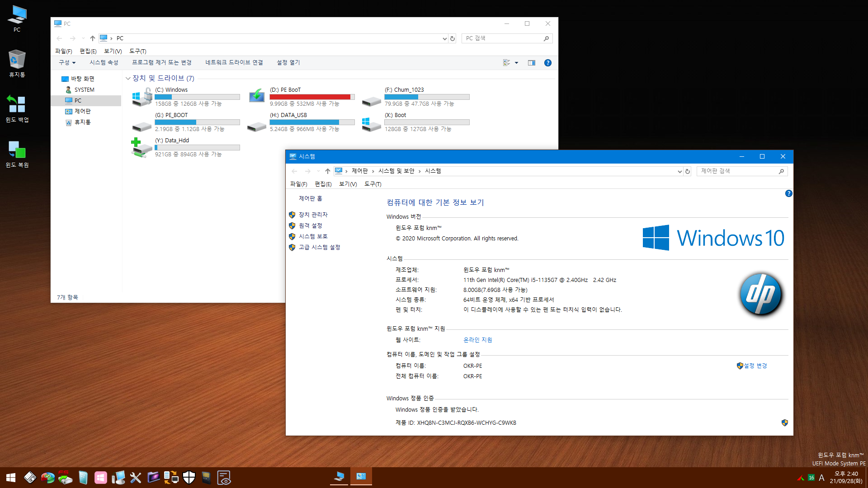The width and height of the screenshot is (868, 488).
Task: Switch to the System window taskbar button
Action: click(x=361, y=477)
